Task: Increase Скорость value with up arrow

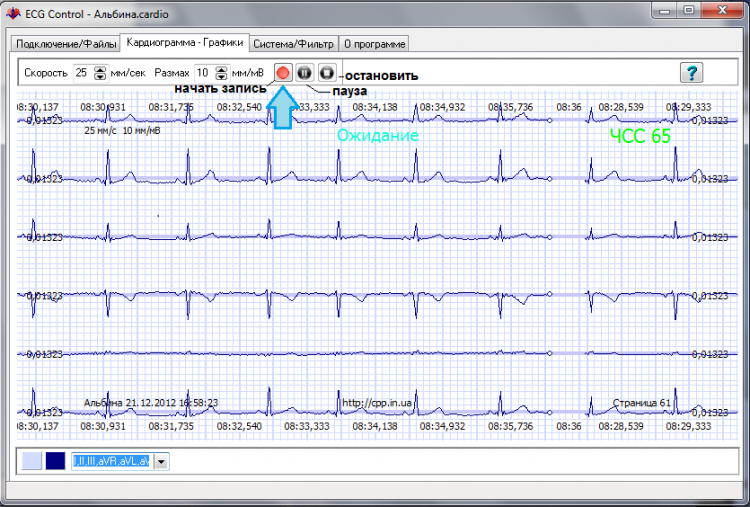Action: (100, 69)
